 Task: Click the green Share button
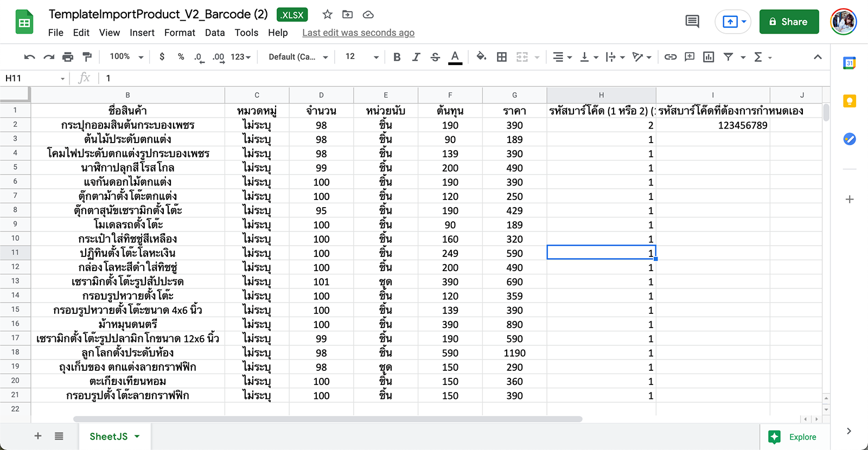click(789, 22)
